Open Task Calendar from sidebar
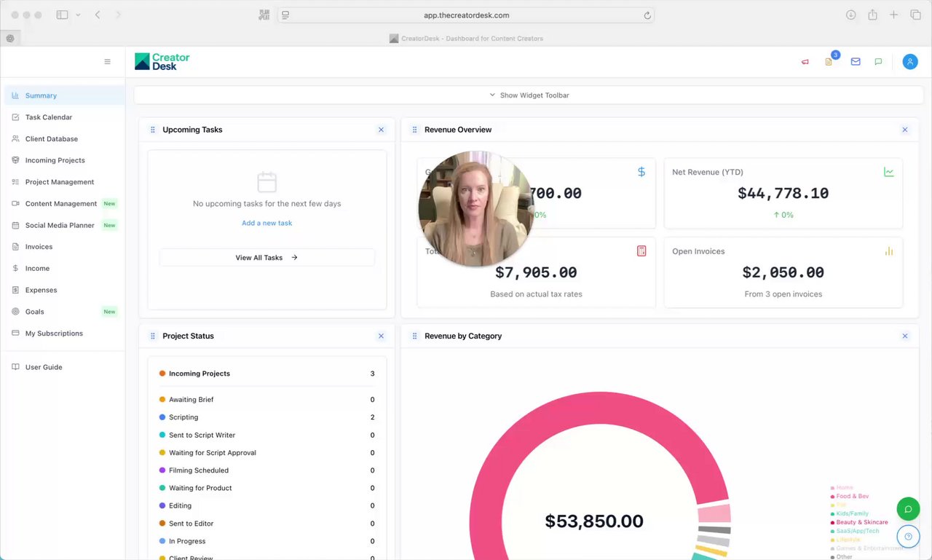 coord(64,117)
